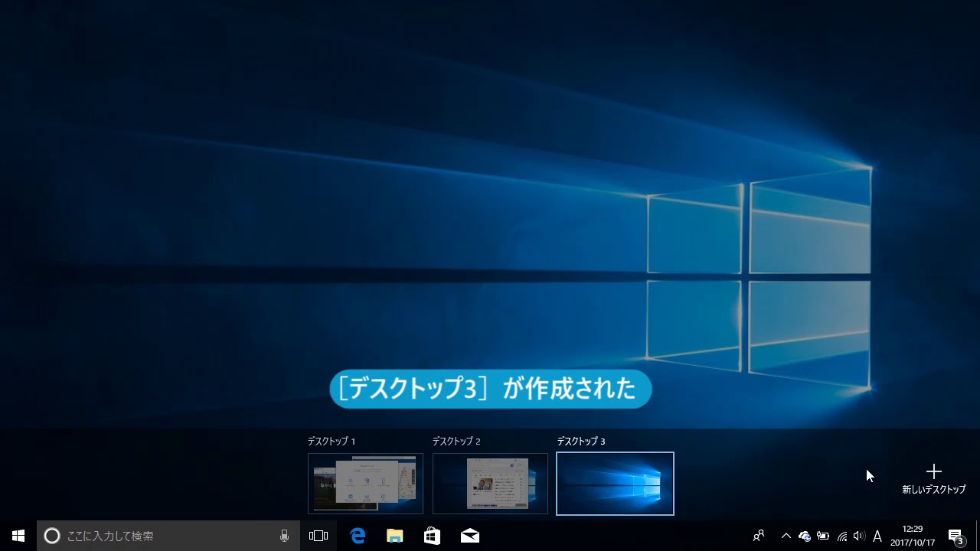Click the 新しいデスクトップ plus button
Screen dimensions: 980x551
pos(933,479)
